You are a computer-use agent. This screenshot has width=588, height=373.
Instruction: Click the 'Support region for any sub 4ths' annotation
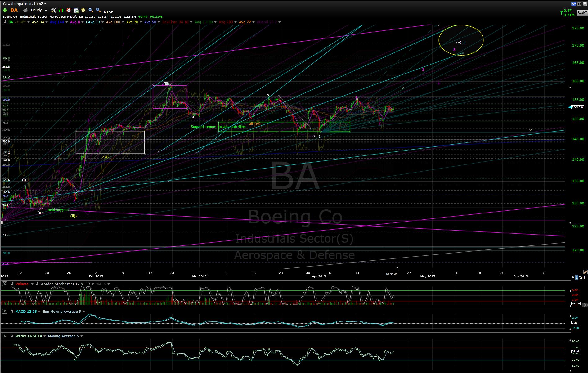218,127
